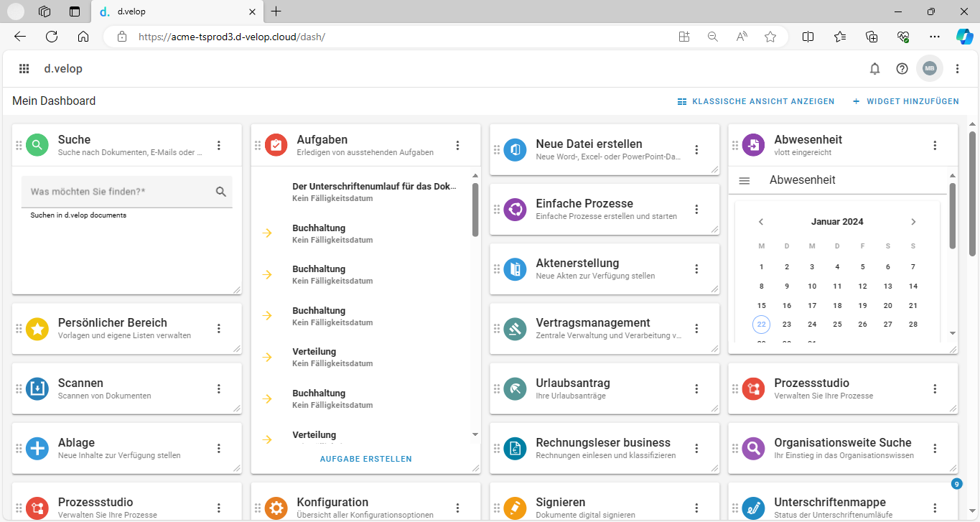Open the Einfache Prozesse icon
Viewport: 980px width, 522px height.
[x=515, y=209]
